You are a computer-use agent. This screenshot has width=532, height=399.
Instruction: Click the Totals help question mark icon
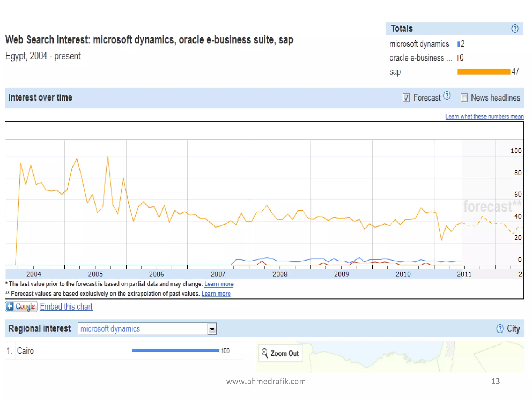515,29
